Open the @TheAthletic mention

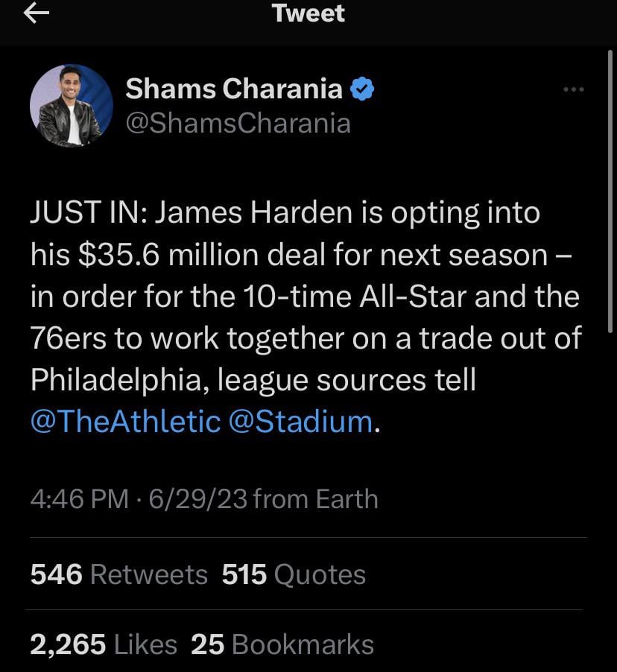tap(126, 422)
